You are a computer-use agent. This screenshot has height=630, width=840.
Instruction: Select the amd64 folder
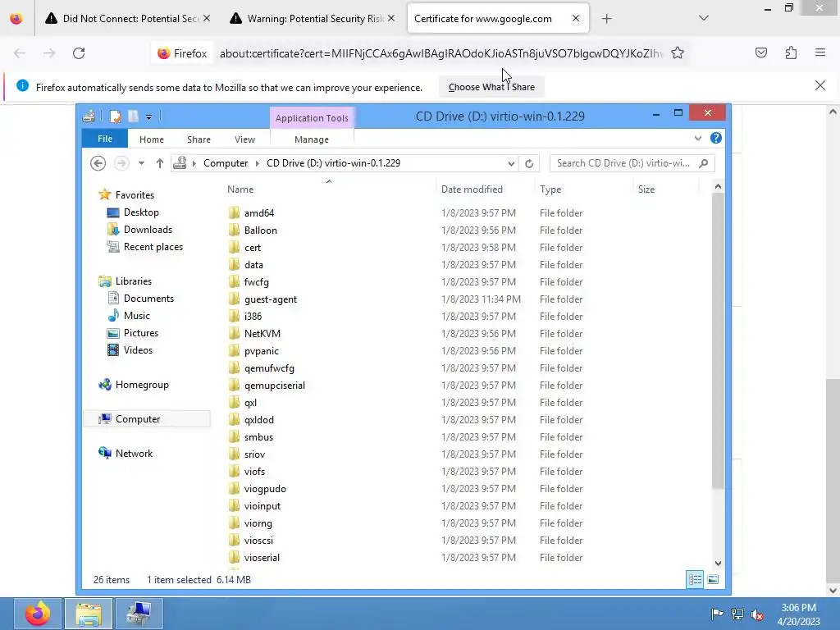(258, 212)
